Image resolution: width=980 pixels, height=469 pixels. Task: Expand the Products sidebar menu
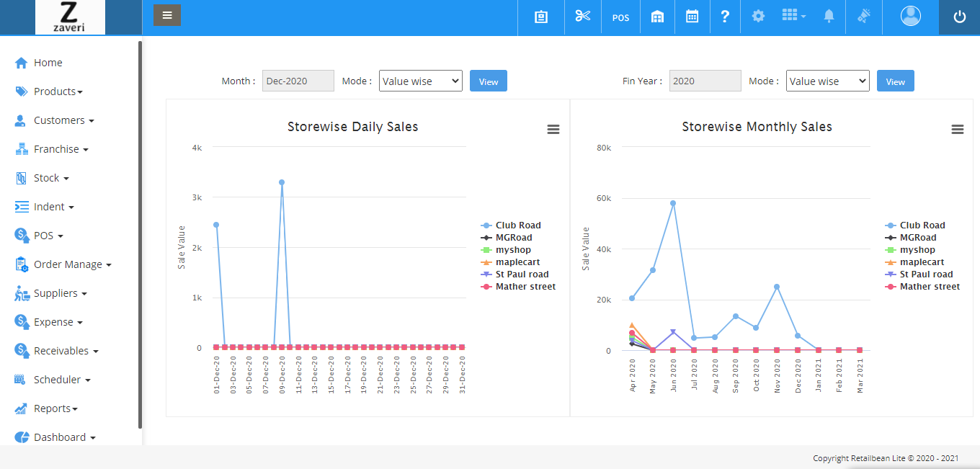tap(57, 91)
